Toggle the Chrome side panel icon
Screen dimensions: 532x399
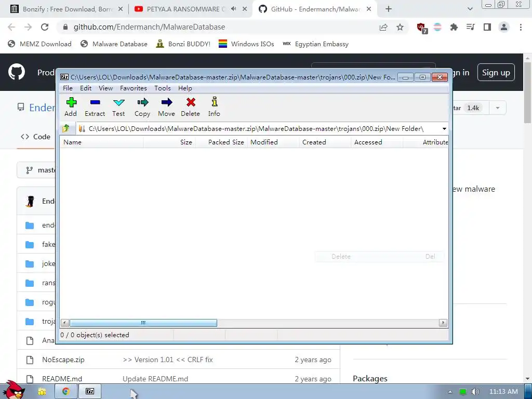(x=487, y=27)
